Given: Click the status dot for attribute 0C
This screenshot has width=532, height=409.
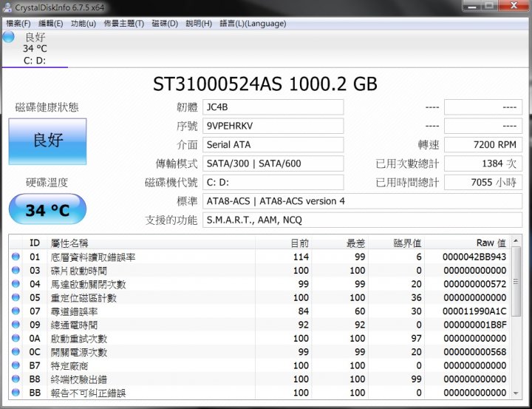Looking at the screenshot, I should 16,351.
